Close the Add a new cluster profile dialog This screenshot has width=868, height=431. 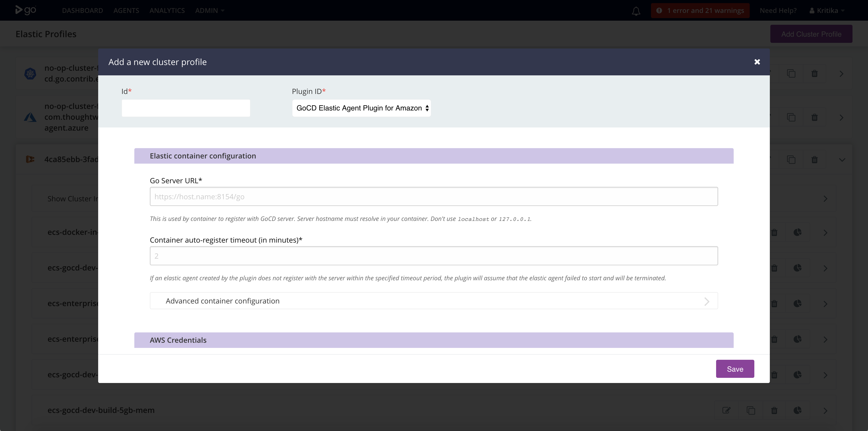click(x=757, y=62)
